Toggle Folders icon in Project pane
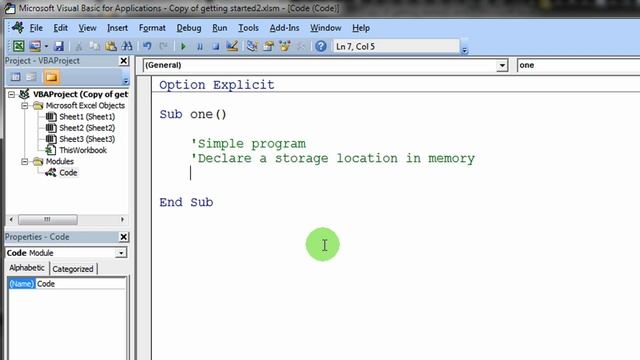 click(51, 77)
